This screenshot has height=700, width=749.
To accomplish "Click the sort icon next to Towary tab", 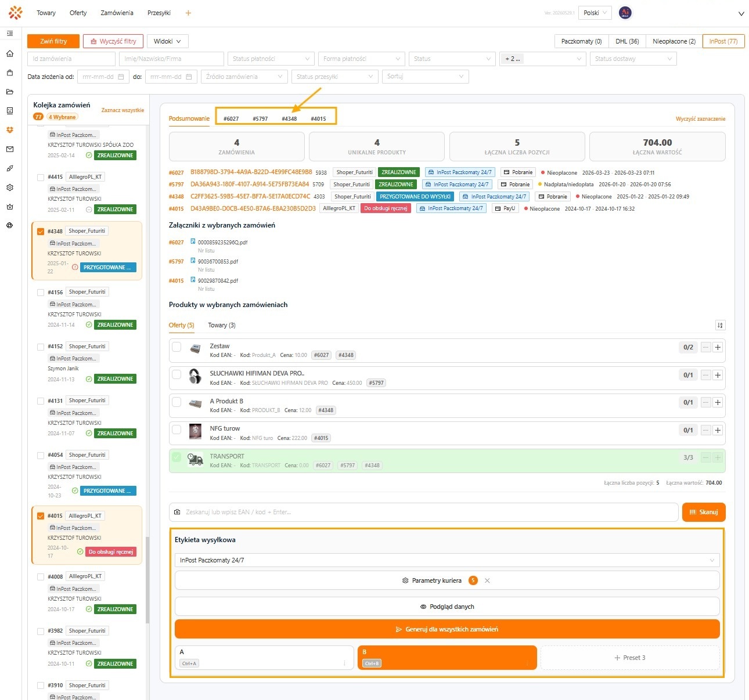I will 720,326.
